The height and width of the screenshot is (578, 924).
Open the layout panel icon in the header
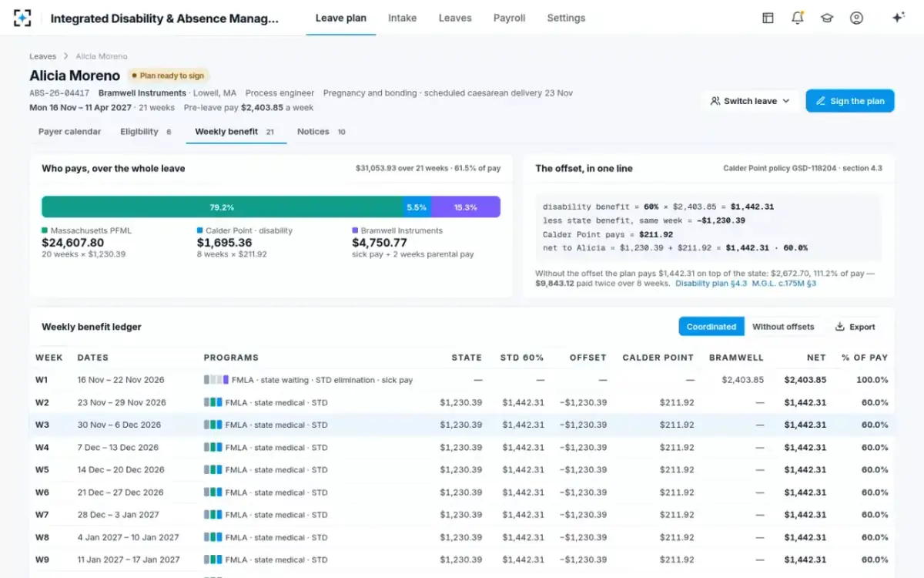[x=768, y=18]
